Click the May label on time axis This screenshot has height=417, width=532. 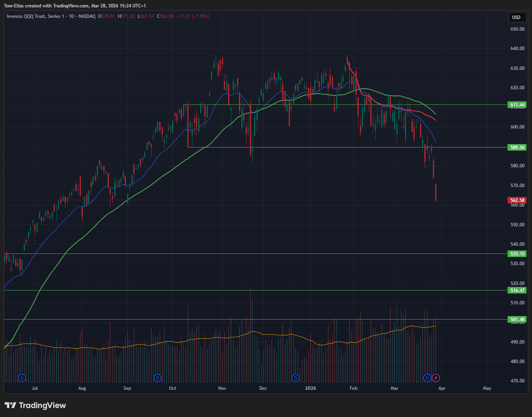(x=487, y=388)
